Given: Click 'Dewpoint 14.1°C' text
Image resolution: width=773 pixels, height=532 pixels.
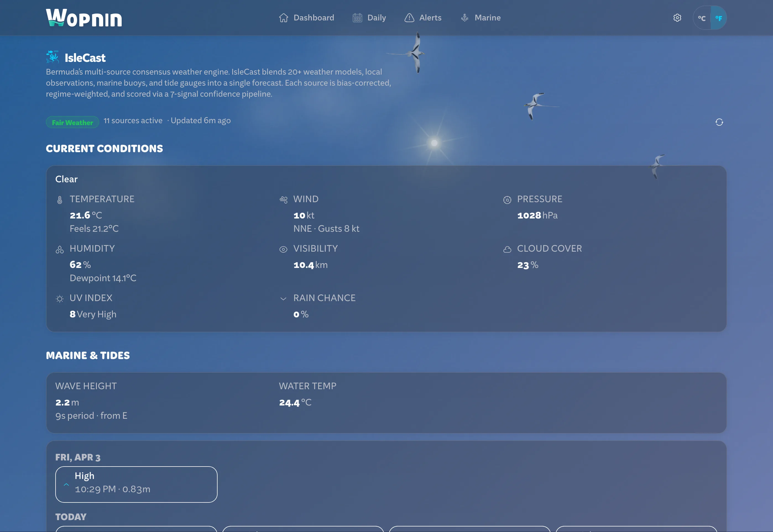Looking at the screenshot, I should pos(103,278).
